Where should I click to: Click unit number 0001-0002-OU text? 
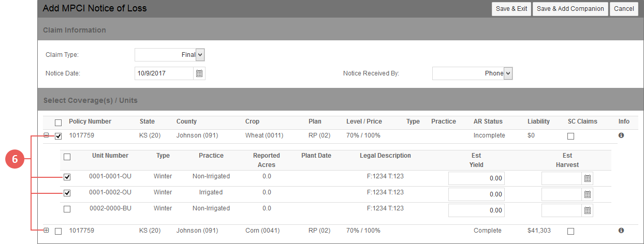110,192
